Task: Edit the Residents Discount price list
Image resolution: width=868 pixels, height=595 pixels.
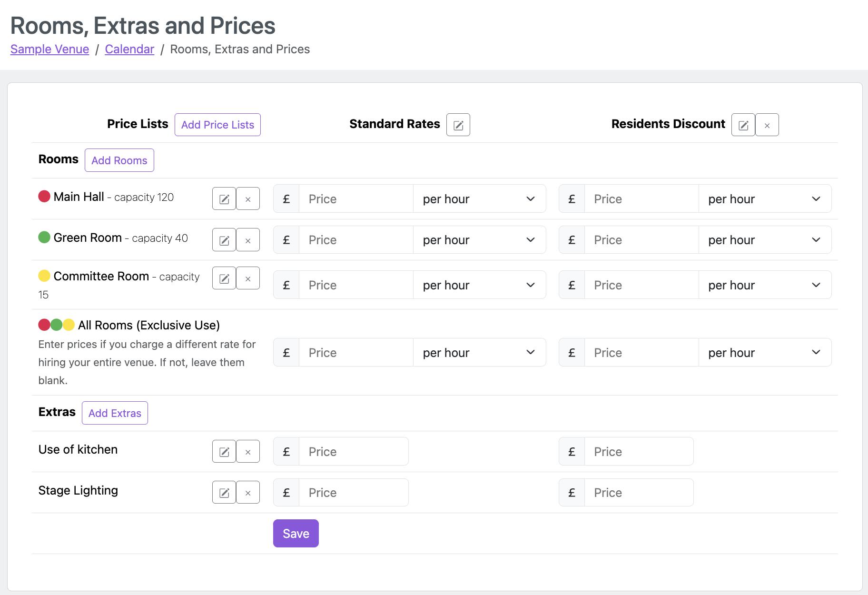Action: [x=743, y=125]
